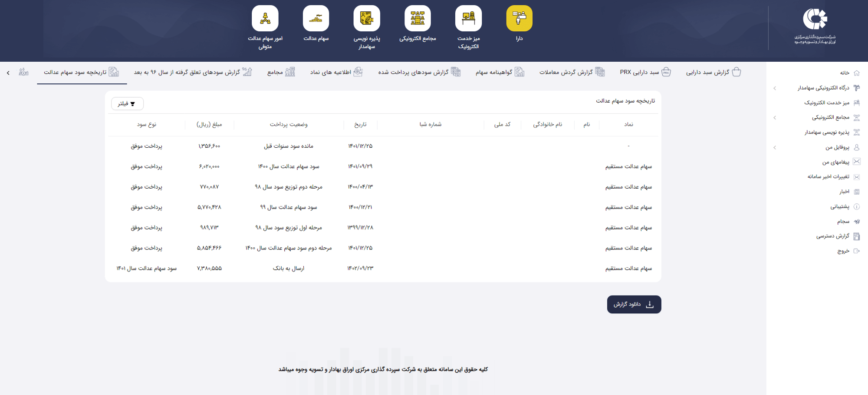Expand sidebar مجامع الکترونیکی submenu chevron
Screen dimensions: 868x395
point(775,118)
